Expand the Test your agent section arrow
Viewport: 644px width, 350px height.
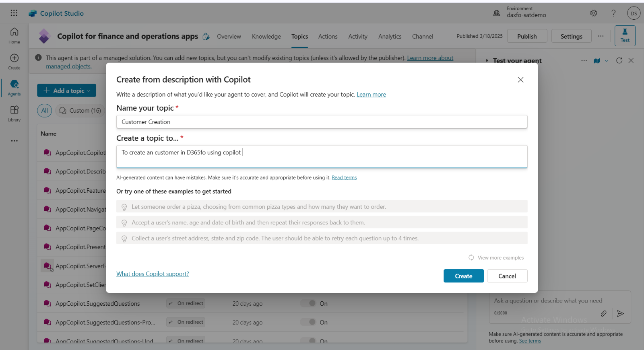click(x=487, y=61)
